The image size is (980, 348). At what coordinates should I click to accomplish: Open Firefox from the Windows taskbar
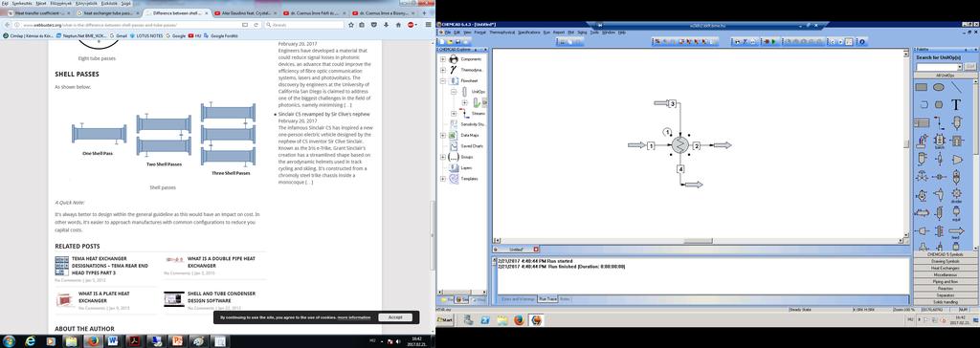pyautogui.click(x=93, y=341)
